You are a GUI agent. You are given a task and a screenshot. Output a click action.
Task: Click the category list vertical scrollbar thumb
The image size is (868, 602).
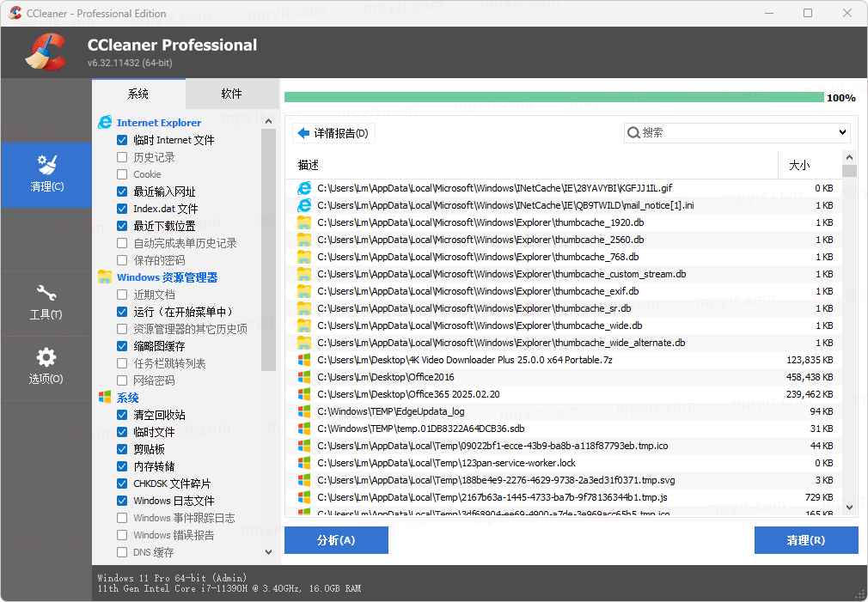pyautogui.click(x=268, y=250)
